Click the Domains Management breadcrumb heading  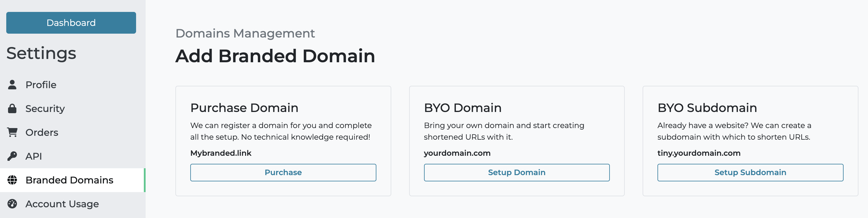(245, 33)
